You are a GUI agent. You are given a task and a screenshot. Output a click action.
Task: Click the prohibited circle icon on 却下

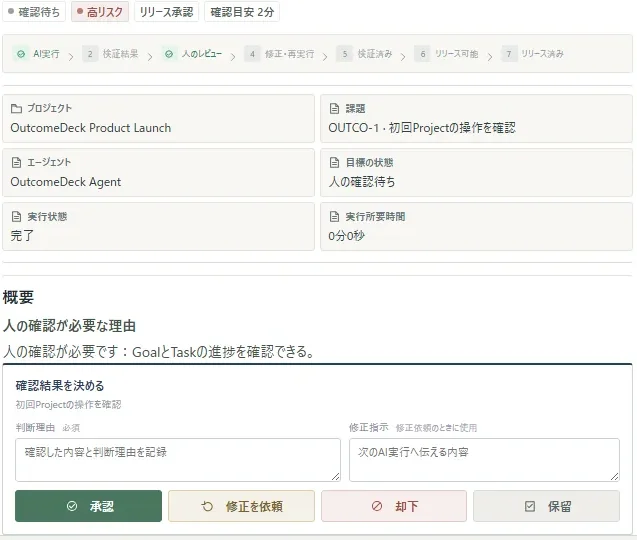(x=377, y=506)
